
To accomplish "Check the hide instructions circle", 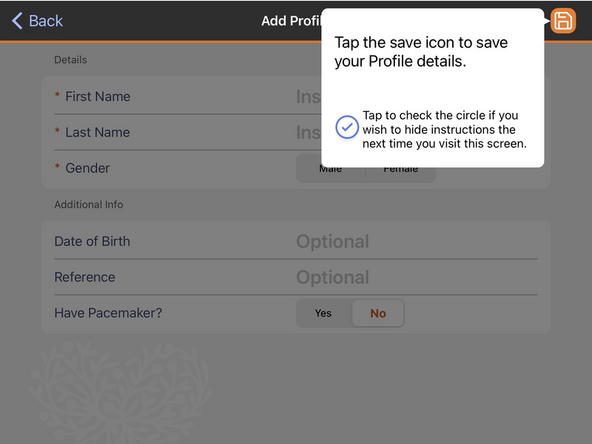I will (347, 127).
